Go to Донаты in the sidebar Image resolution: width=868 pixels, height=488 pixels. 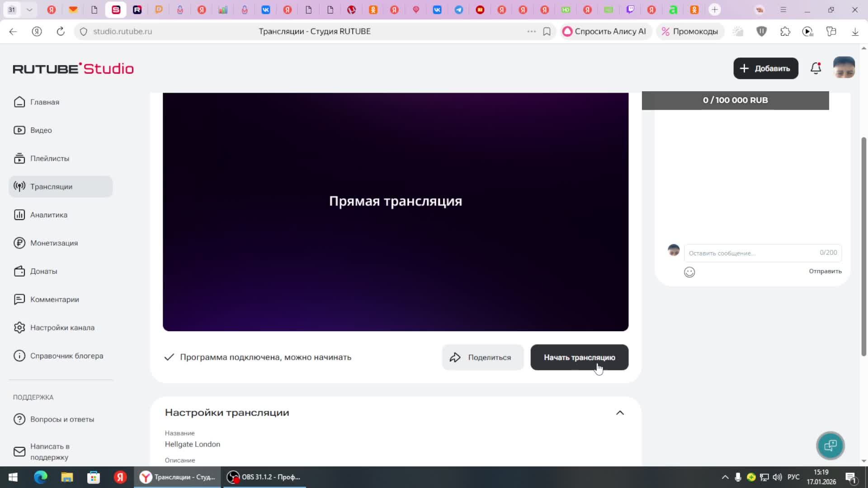click(43, 272)
